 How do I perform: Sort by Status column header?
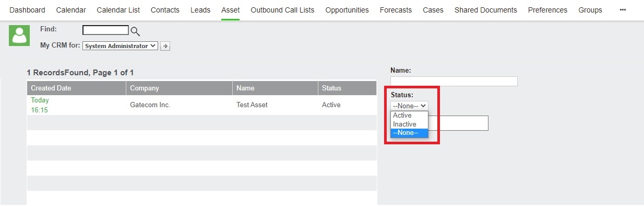[347, 88]
